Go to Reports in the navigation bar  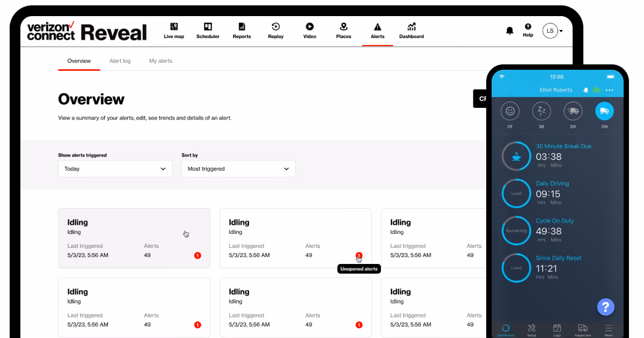(241, 31)
